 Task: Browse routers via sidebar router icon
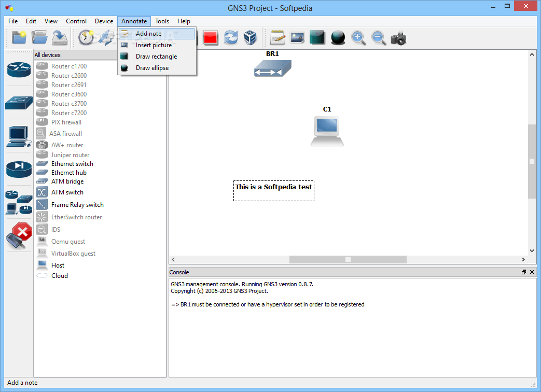19,69
